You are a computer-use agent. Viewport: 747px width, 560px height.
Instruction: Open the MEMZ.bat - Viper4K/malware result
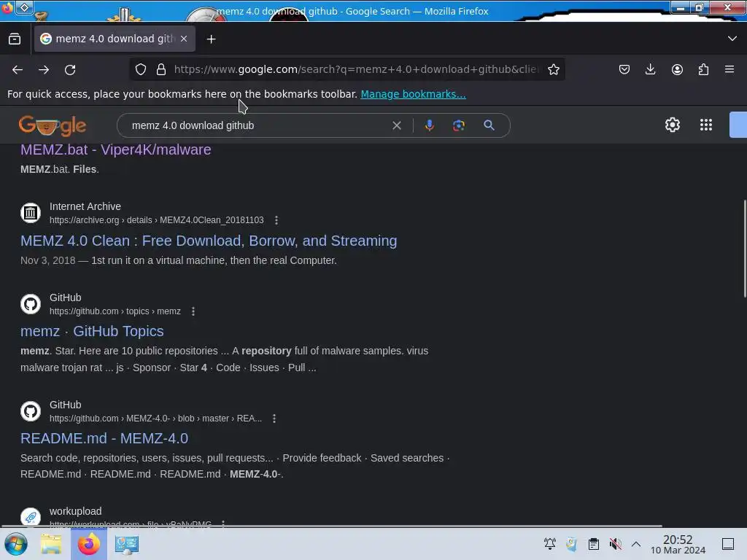[116, 149]
